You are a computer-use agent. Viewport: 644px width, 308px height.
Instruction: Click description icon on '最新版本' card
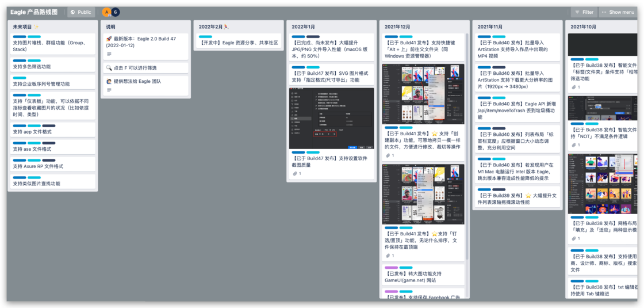[x=109, y=54]
